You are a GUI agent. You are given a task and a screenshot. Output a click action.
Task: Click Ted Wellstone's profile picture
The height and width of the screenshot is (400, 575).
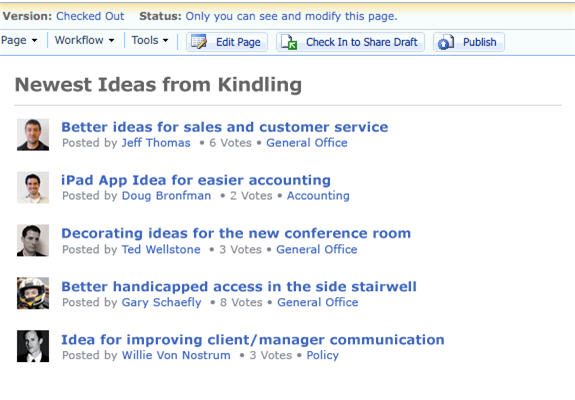[x=33, y=240]
